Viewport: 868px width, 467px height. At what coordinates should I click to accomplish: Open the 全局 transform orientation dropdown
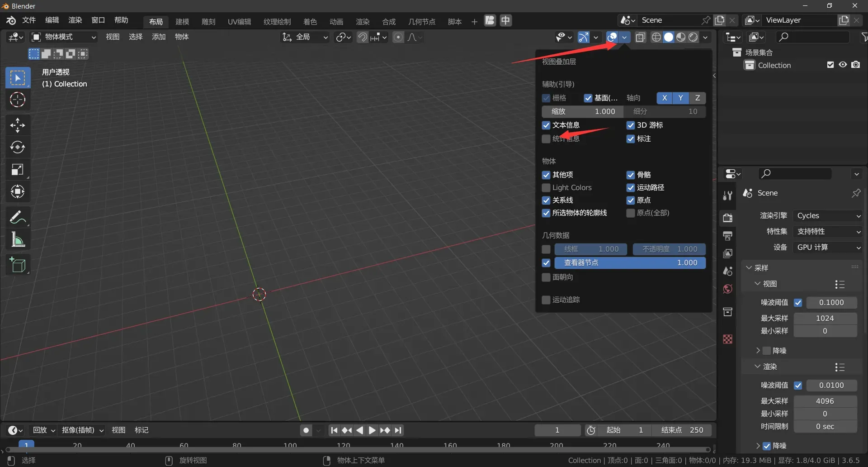pyautogui.click(x=305, y=37)
